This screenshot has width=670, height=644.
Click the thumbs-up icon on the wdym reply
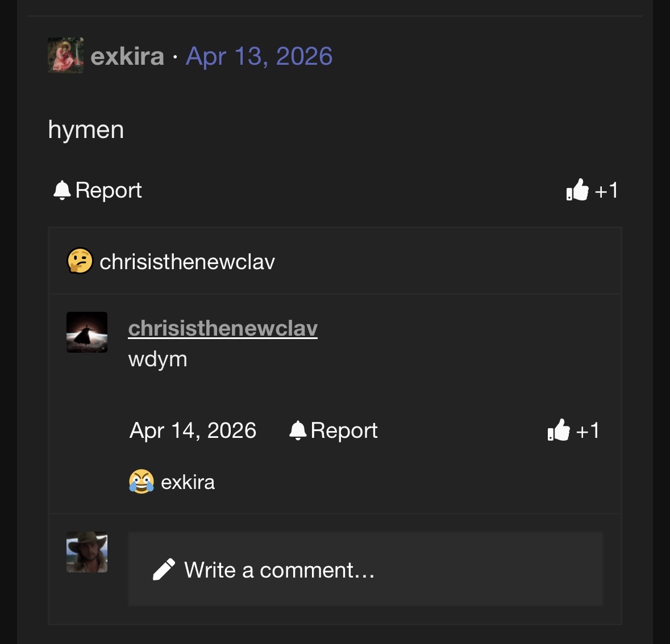[559, 430]
